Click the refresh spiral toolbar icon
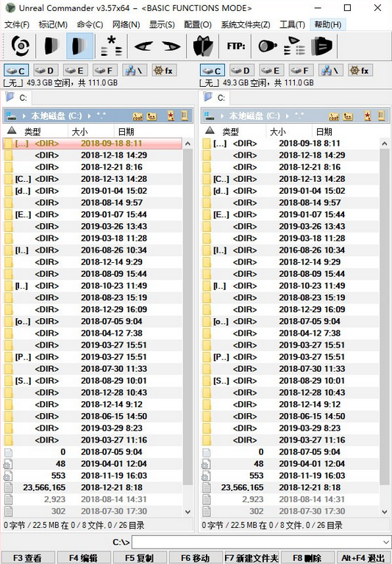The image size is (392, 564). pos(21,46)
